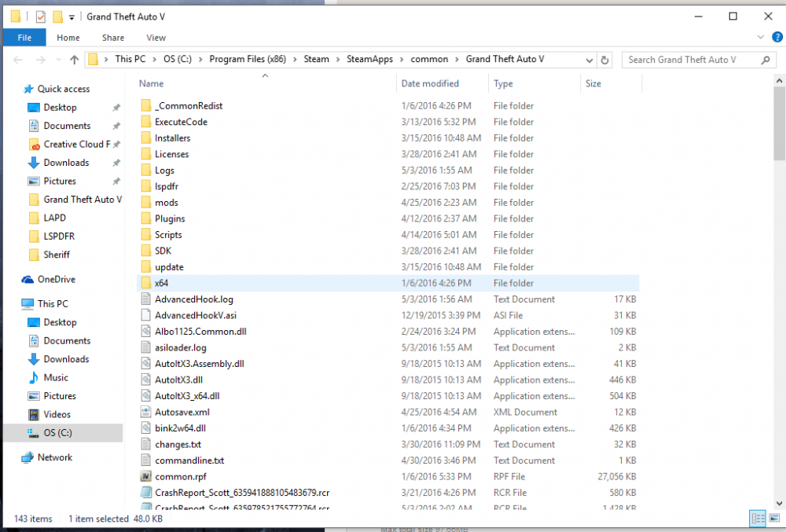
Task: Switch to Large icons view button
Action: coord(774,518)
